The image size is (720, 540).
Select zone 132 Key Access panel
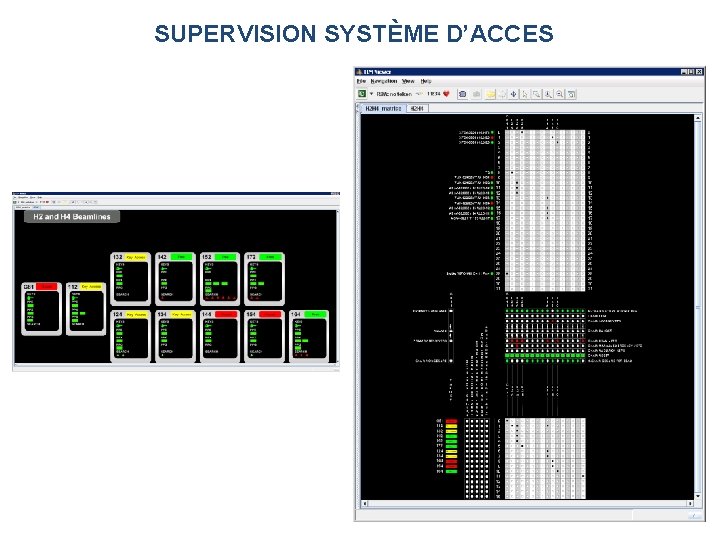[x=130, y=279]
